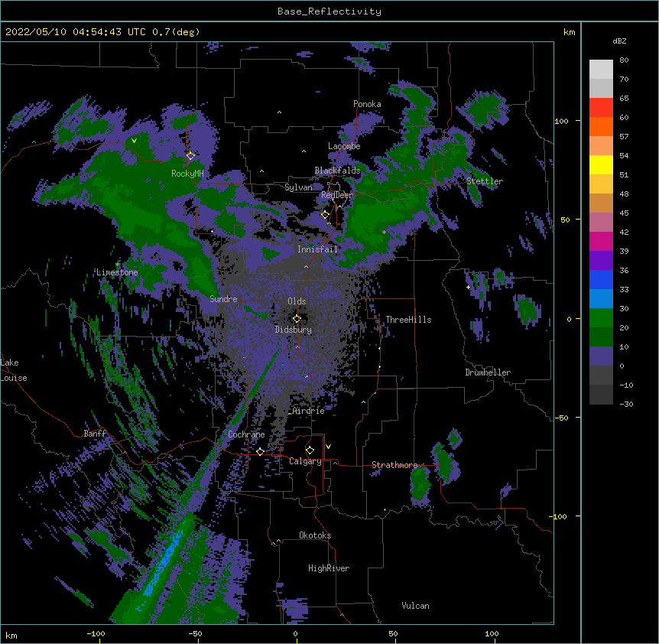Click the 50 tick on bottom axis
Image resolution: width=659 pixels, height=644 pixels.
click(x=393, y=633)
